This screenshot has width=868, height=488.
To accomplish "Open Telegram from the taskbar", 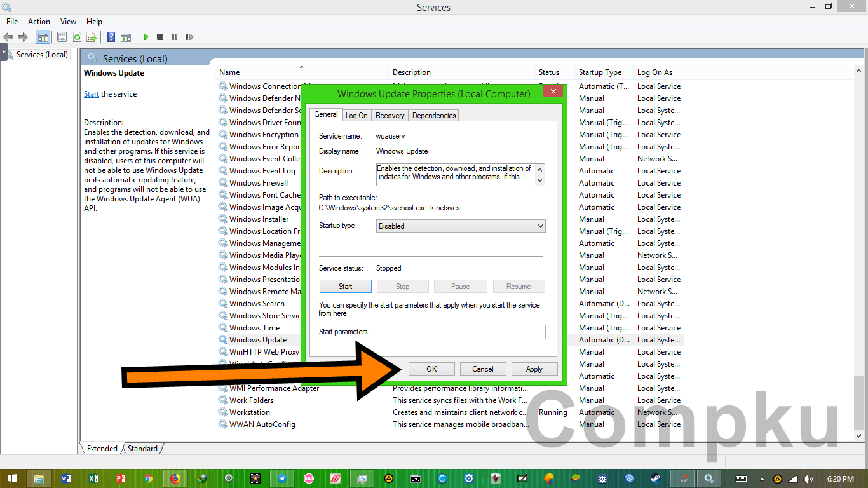I will pyautogui.click(x=282, y=478).
